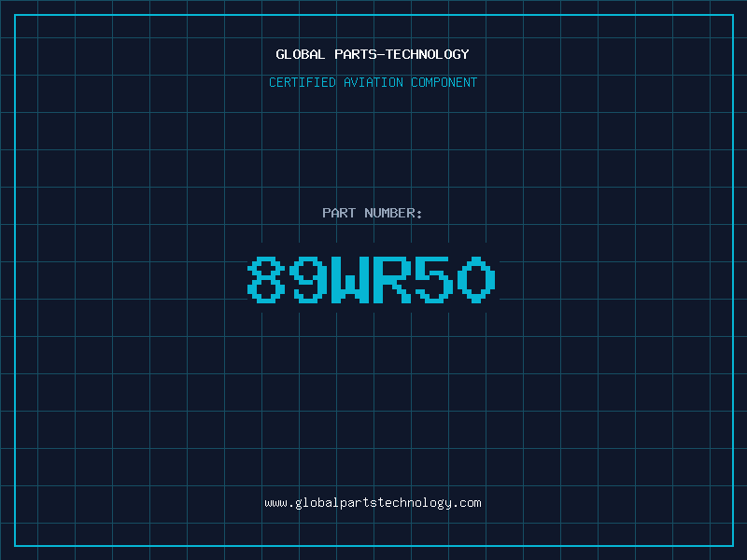This screenshot has width=747, height=560.
Task: Click the word NUMBER: in the label
Action: [393, 213]
